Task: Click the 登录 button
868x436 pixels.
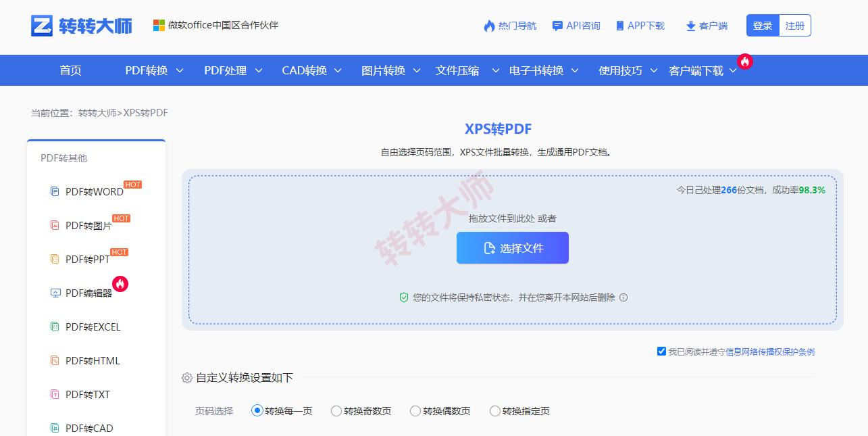Action: [763, 26]
